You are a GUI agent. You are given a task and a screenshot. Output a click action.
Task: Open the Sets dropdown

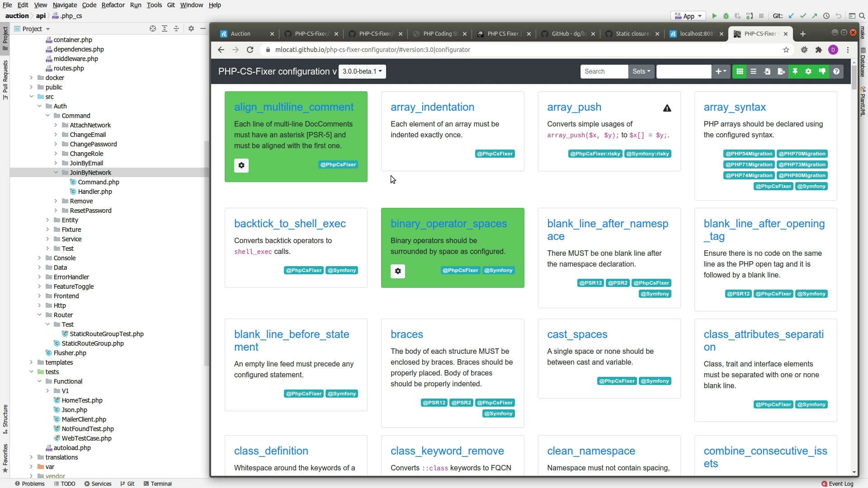(x=641, y=71)
